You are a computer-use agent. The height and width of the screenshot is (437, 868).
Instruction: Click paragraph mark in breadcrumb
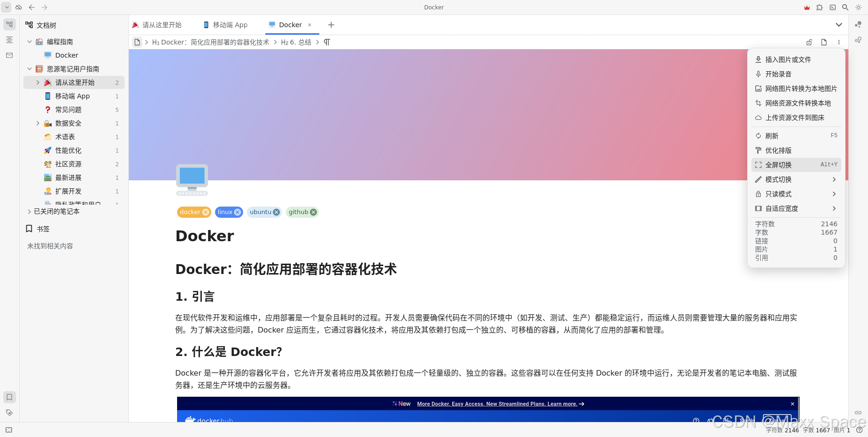pyautogui.click(x=327, y=42)
